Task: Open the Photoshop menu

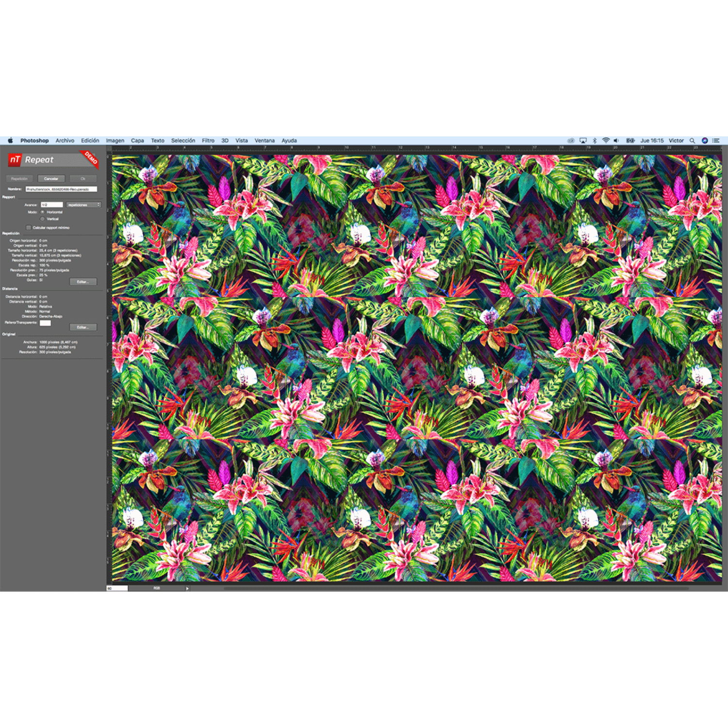Action: 34,141
